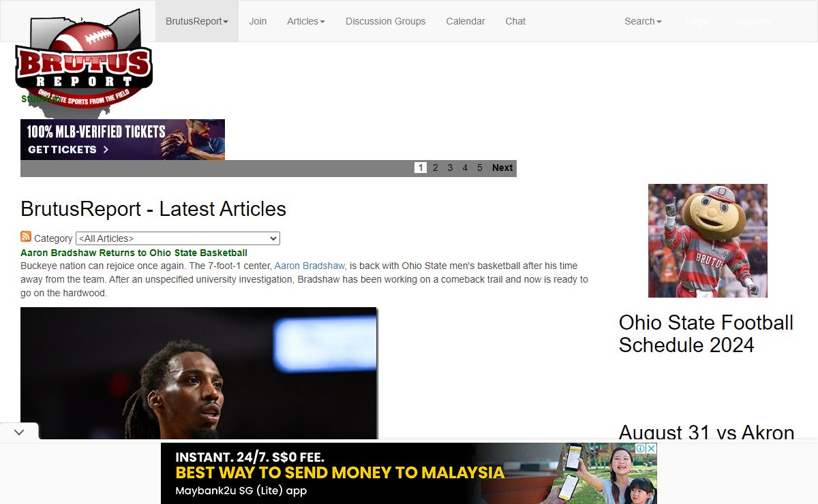Click Next in the pagination bar
The width and height of the screenshot is (818, 504).
[502, 168]
